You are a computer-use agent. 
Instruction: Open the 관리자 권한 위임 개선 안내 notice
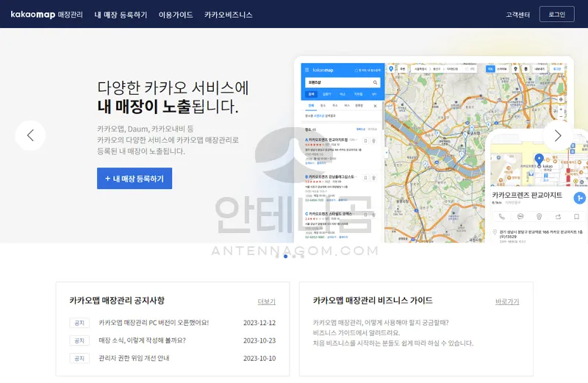tap(134, 358)
